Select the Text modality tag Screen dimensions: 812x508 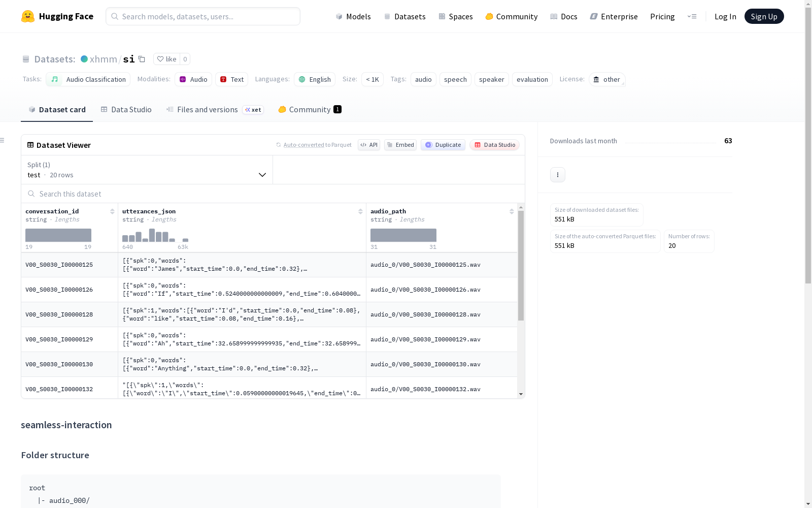[x=232, y=79]
